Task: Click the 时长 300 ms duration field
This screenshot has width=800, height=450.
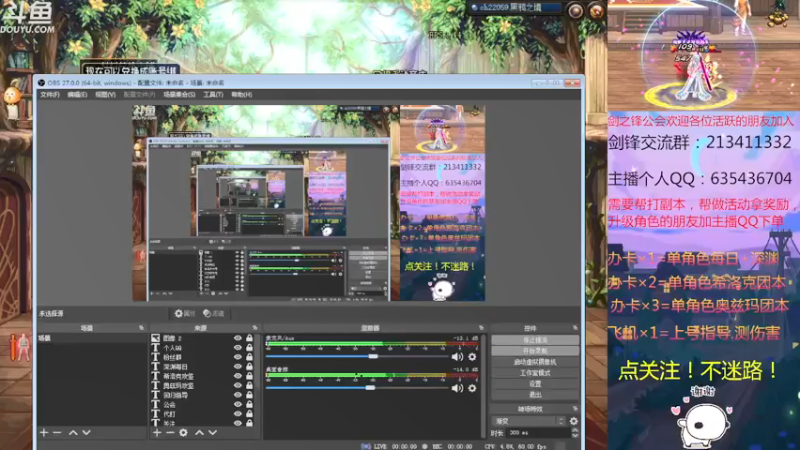Action: pyautogui.click(x=538, y=433)
